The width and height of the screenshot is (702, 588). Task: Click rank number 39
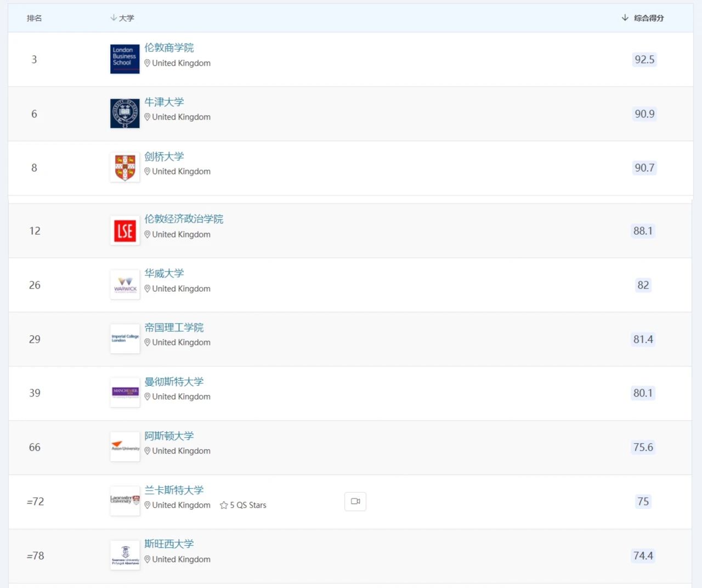coord(35,393)
